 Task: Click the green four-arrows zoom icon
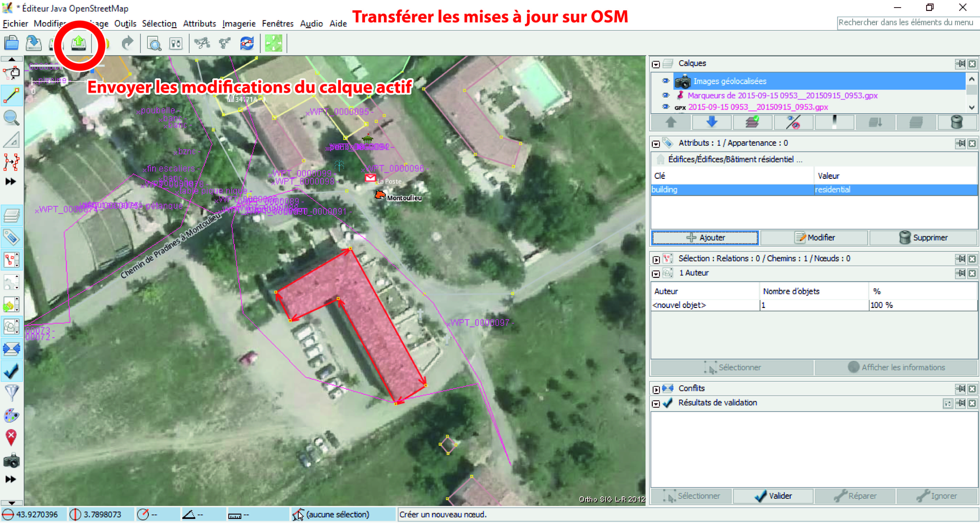pos(273,43)
